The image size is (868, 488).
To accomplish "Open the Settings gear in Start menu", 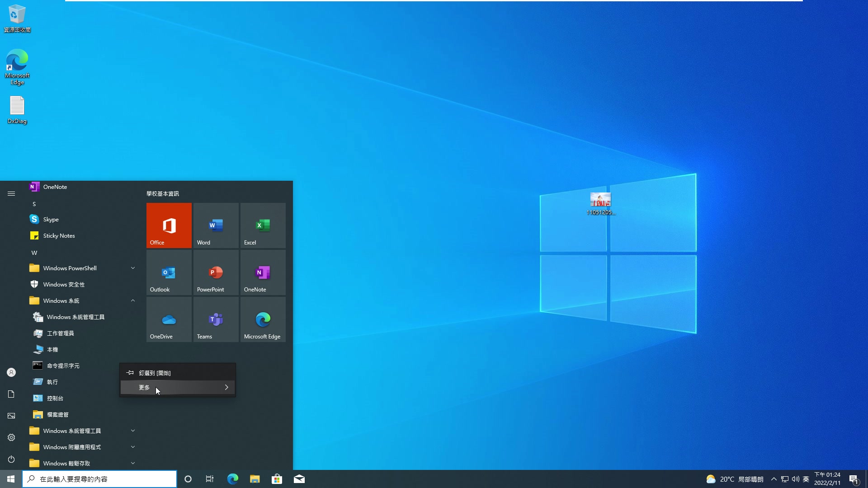I will [x=11, y=437].
